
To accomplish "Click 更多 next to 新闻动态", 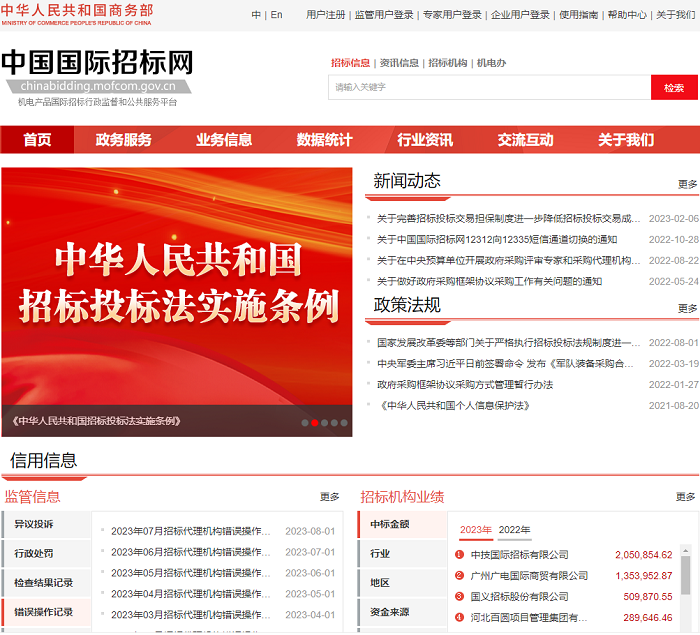I will tap(687, 184).
